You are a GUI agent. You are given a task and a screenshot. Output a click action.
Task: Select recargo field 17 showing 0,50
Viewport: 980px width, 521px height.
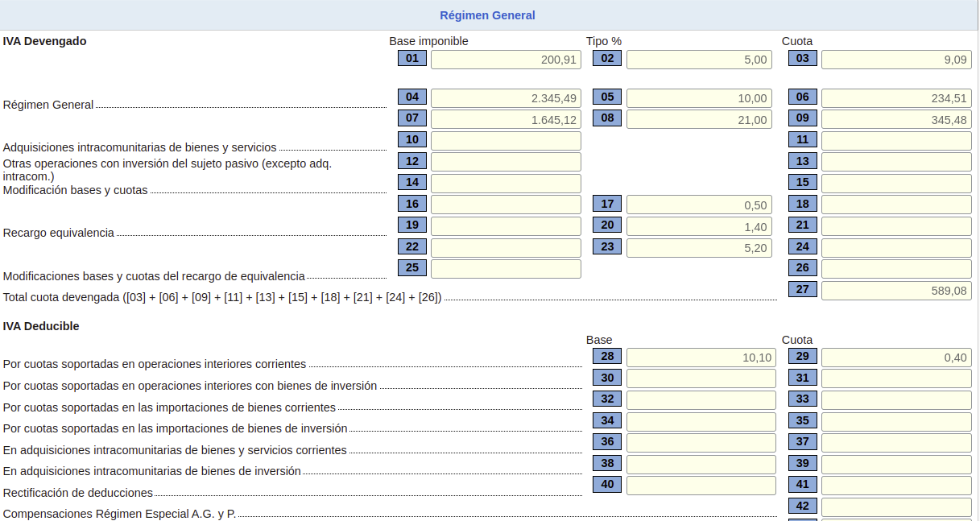pyautogui.click(x=699, y=205)
